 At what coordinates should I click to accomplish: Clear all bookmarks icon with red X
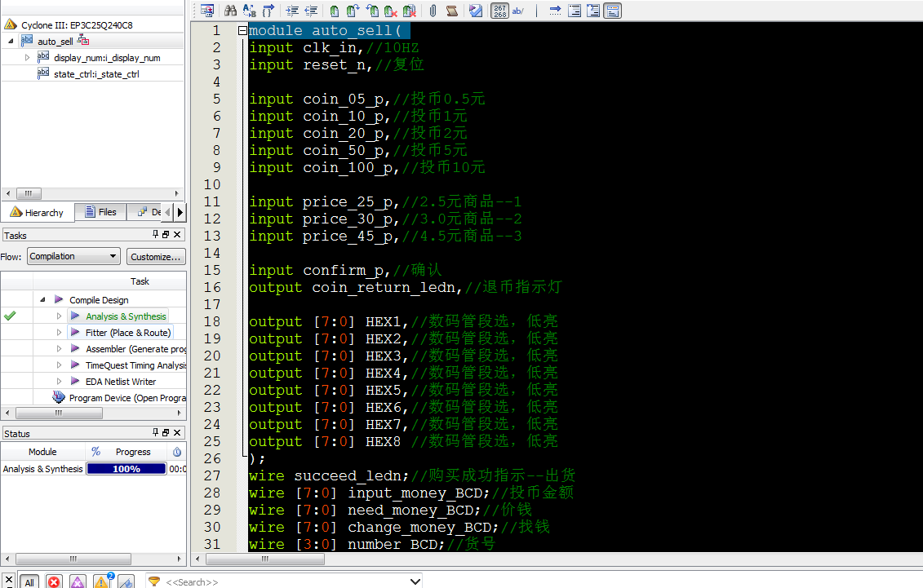pos(410,11)
